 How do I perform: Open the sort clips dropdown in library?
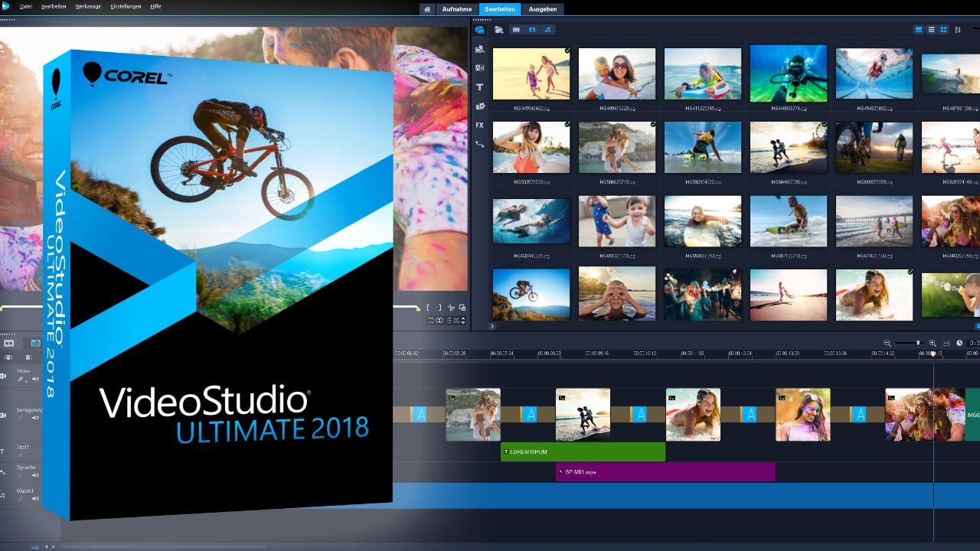pyautogui.click(x=958, y=30)
